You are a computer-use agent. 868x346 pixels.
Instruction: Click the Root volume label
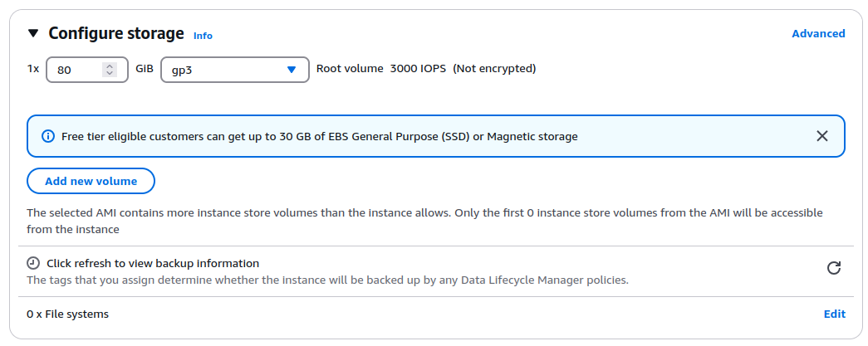coord(350,69)
